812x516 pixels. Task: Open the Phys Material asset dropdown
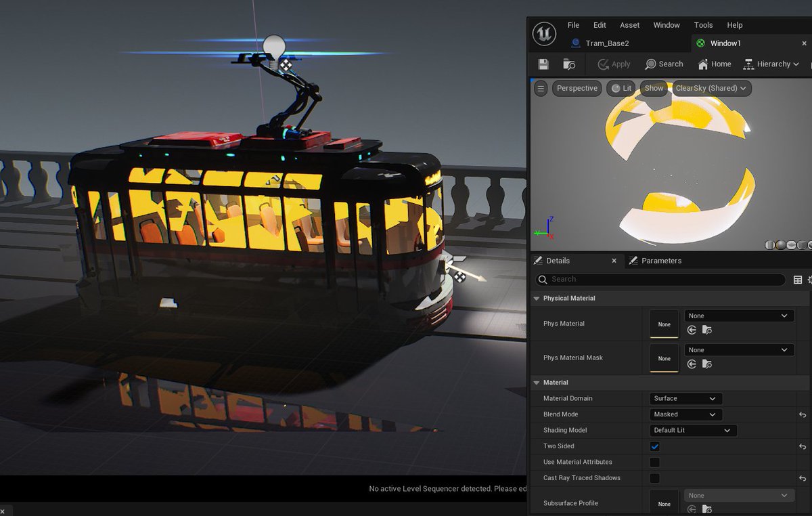click(739, 316)
